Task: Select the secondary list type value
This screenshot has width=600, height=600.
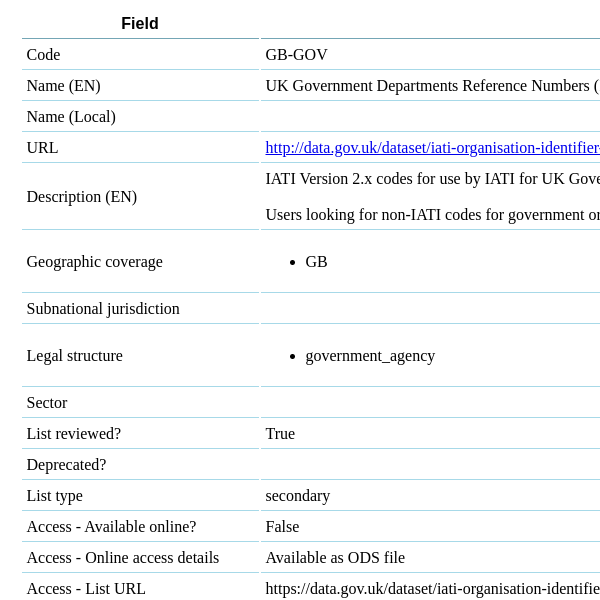Action: pos(297,496)
